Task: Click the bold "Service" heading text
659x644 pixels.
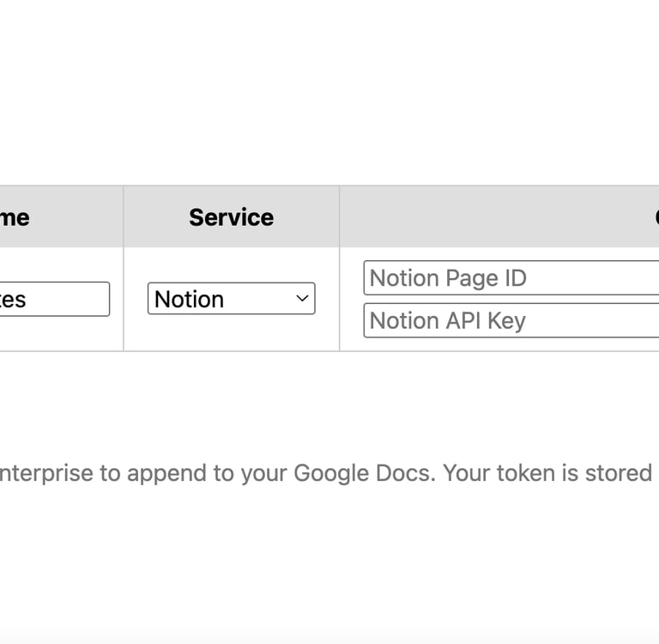Action: coord(231,217)
